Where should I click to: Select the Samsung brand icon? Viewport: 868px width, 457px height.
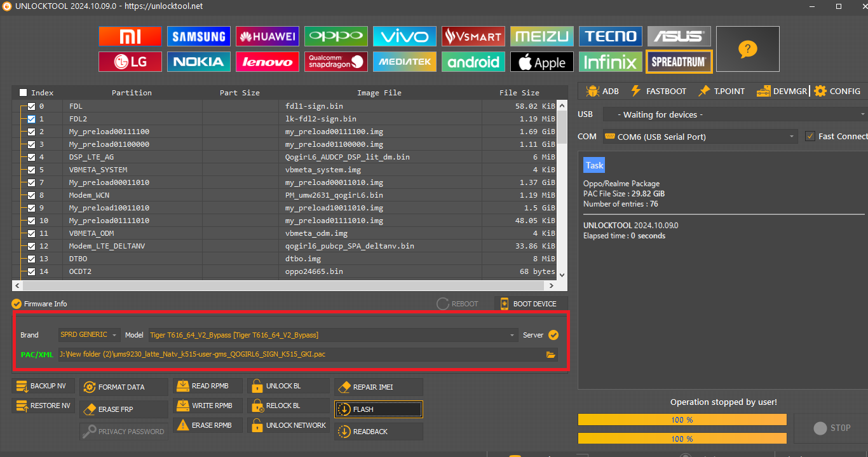[x=198, y=36]
